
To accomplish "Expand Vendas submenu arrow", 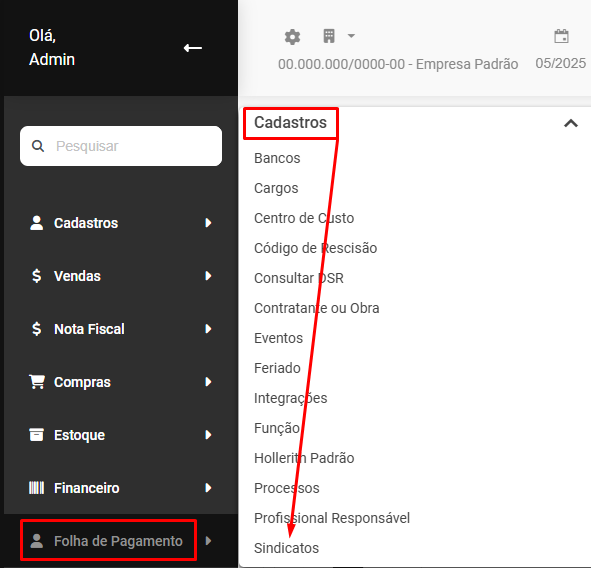I will click(x=208, y=276).
